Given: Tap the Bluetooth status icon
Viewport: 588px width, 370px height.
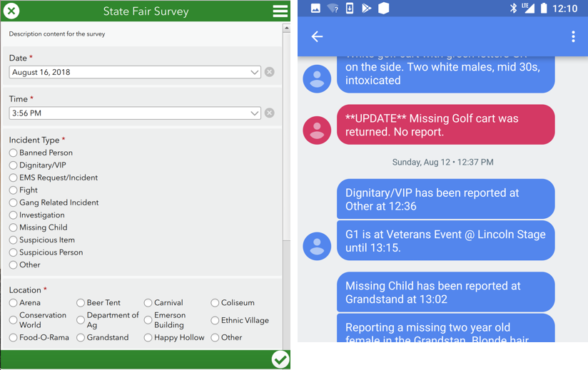Looking at the screenshot, I should [x=513, y=9].
